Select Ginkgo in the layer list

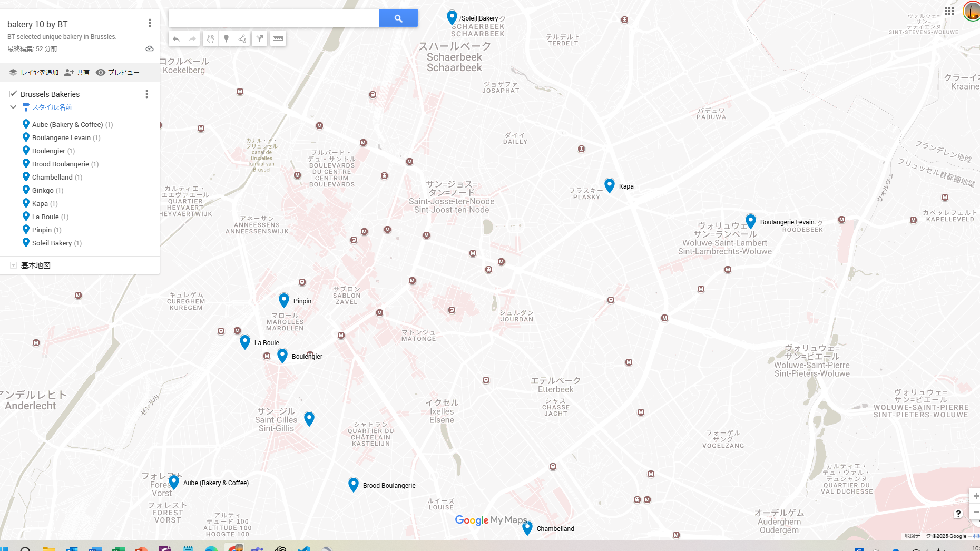pyautogui.click(x=43, y=191)
